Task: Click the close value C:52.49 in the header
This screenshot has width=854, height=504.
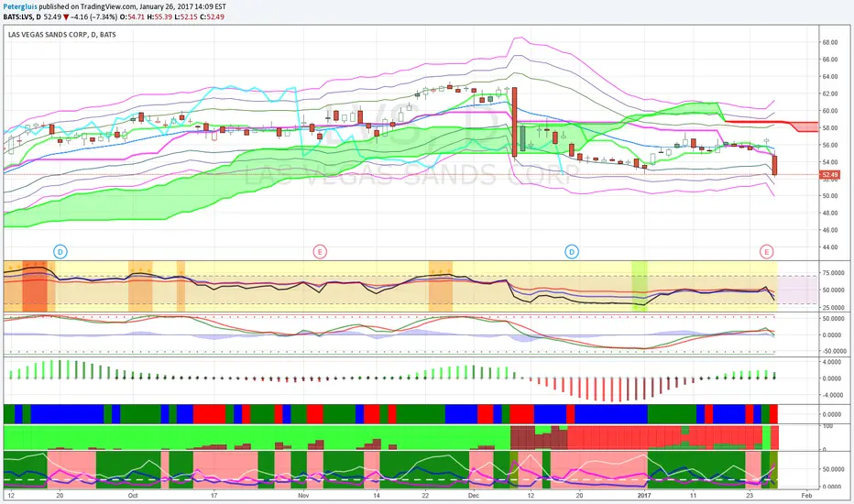Action: (x=212, y=16)
